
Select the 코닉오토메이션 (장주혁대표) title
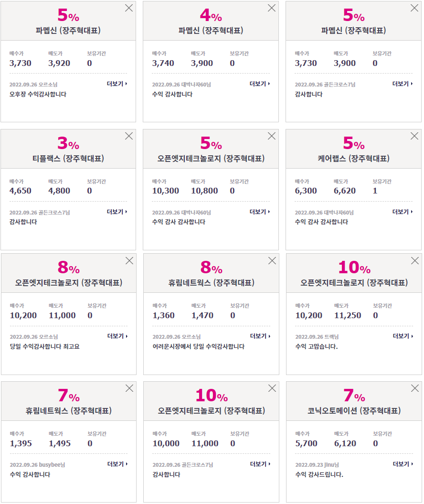pos(354,411)
